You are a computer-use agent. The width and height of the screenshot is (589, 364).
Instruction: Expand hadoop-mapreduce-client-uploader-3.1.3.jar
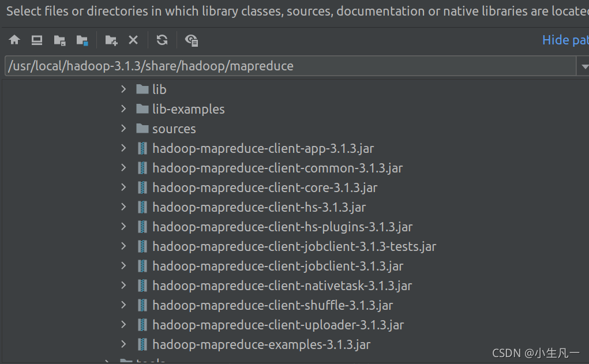point(123,325)
